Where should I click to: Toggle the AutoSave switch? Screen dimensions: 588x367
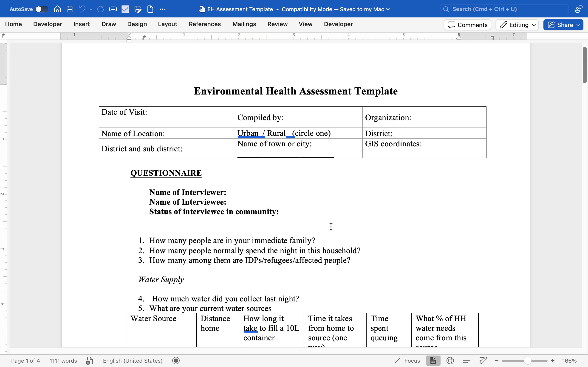tap(42, 9)
